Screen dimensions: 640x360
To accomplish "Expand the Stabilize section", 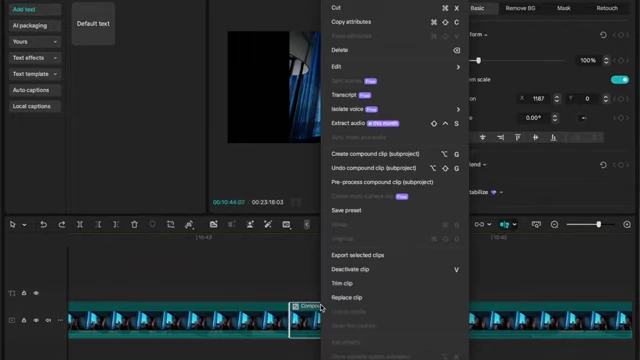I will click(x=501, y=192).
